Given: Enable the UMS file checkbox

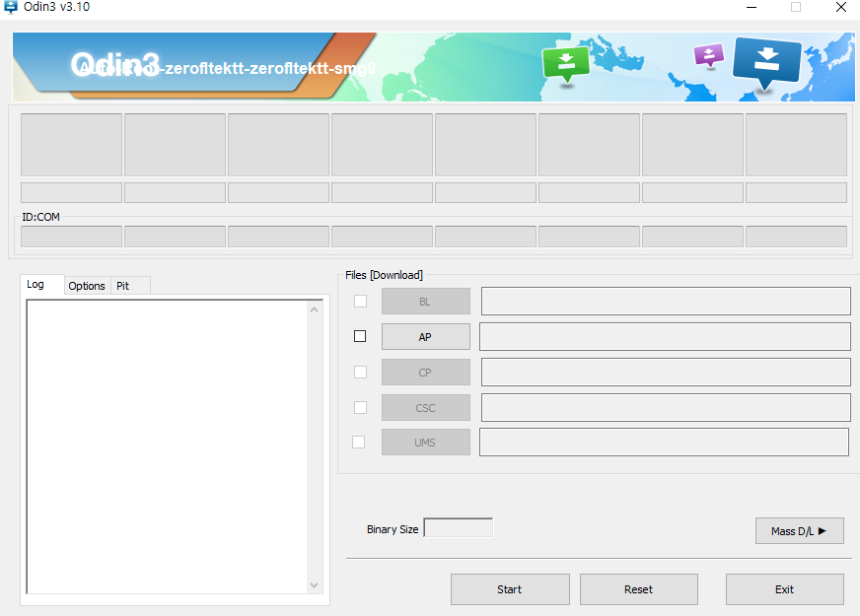Looking at the screenshot, I should (358, 442).
